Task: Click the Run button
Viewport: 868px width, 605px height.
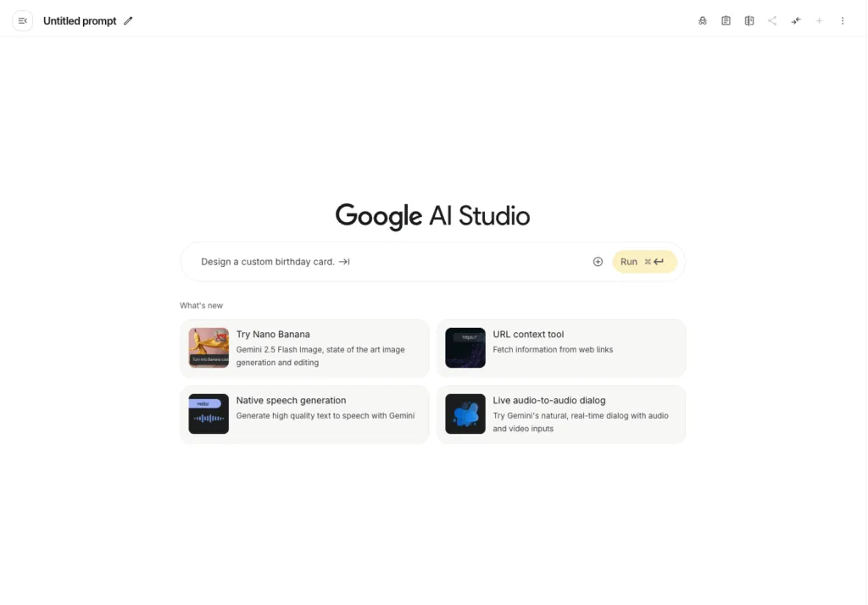Action: [644, 262]
